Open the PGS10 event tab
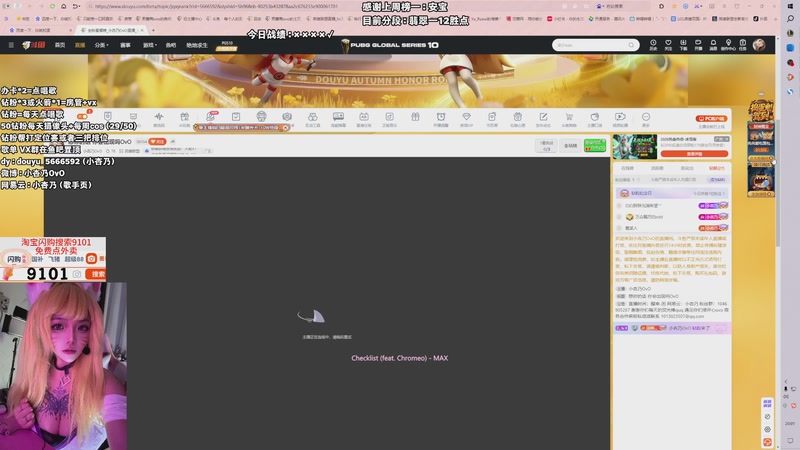Viewport: 800px width, 450px height. point(227,45)
